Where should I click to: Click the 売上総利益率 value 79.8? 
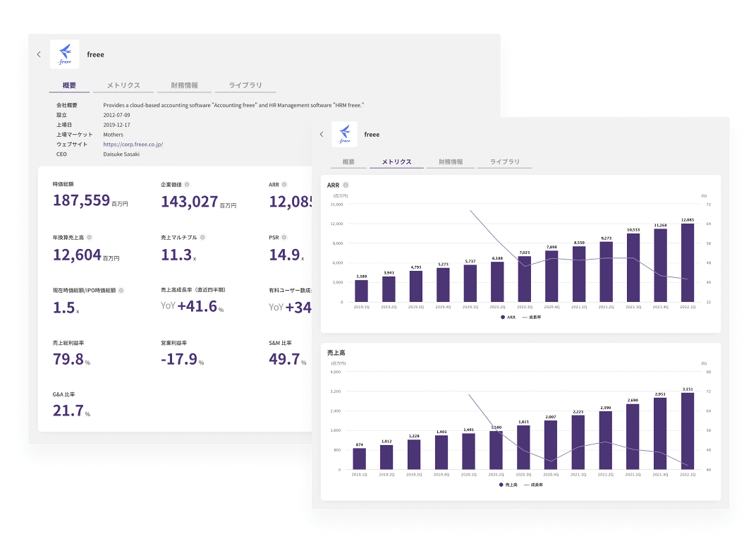pos(68,359)
